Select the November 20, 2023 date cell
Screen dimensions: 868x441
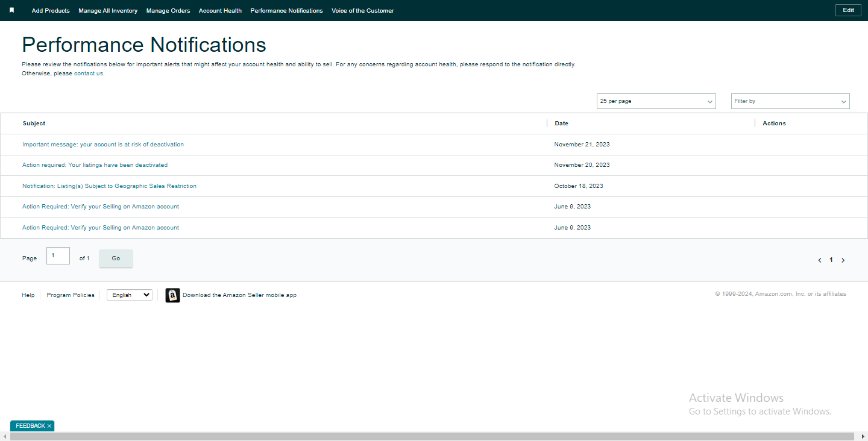coord(582,165)
